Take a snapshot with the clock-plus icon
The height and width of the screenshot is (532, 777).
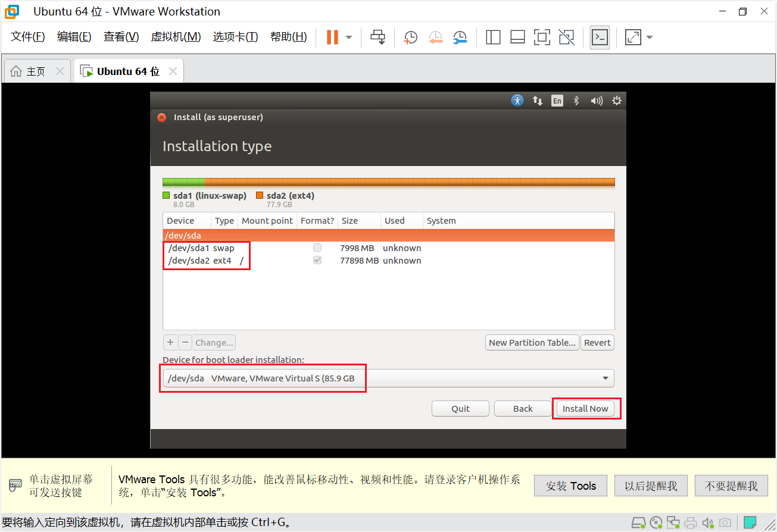coord(410,37)
